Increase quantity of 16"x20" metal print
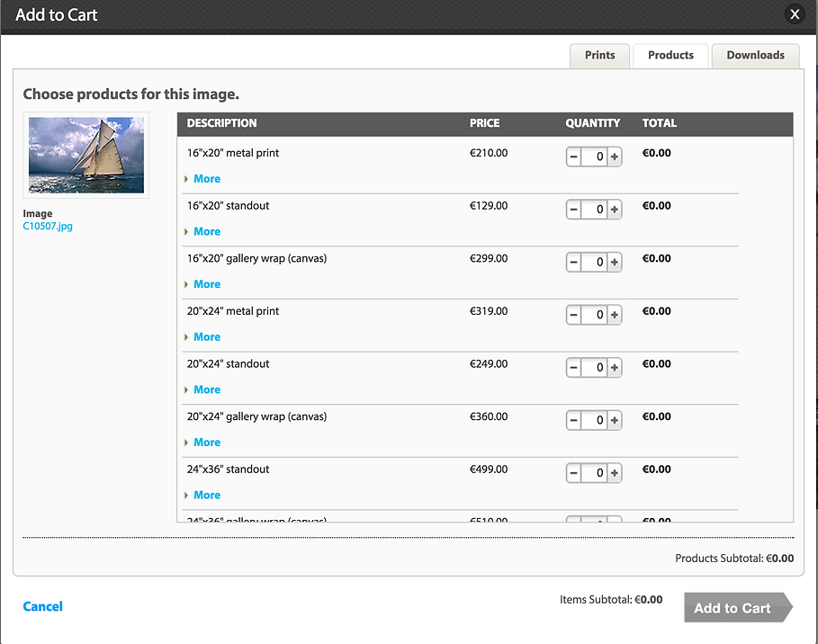The width and height of the screenshot is (818, 644). [x=615, y=157]
